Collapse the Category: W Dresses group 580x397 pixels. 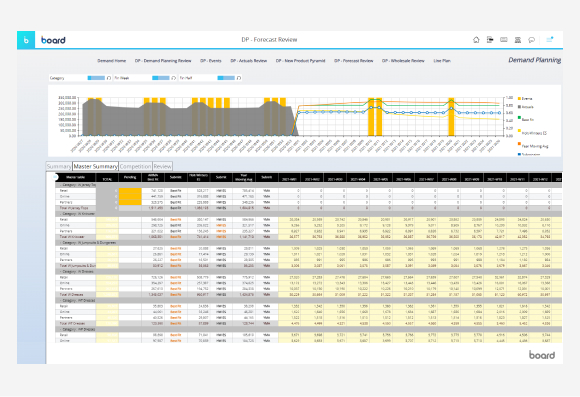[x=61, y=272]
